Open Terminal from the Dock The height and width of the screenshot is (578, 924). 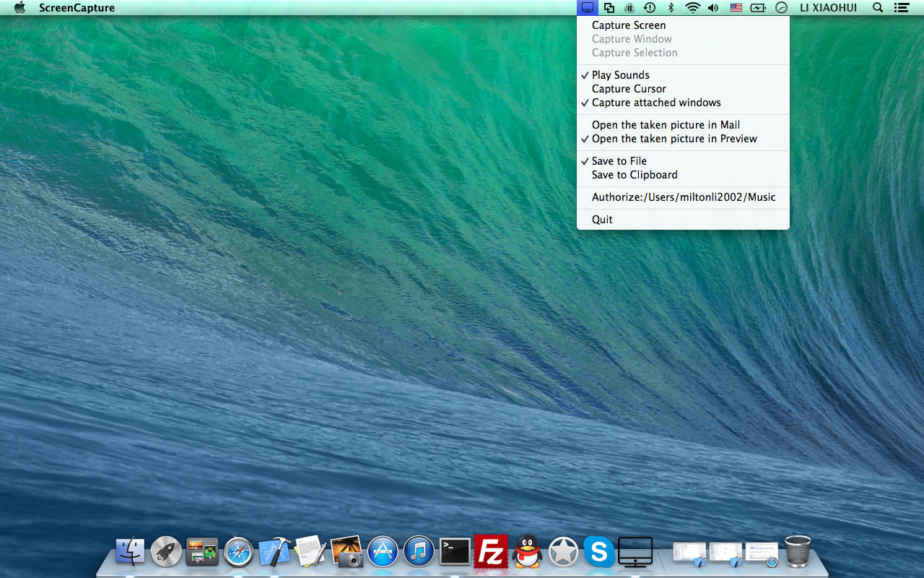[x=455, y=552]
